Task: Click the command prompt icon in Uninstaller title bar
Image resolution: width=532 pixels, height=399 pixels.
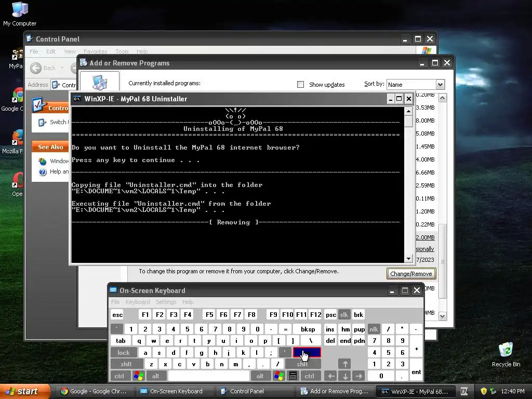Action: (77, 99)
